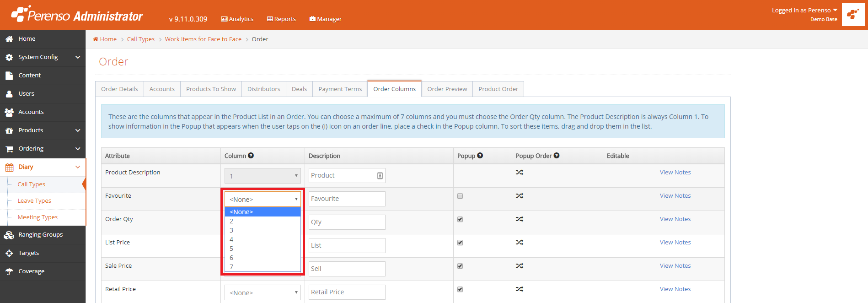
Task: Select option 5 in dropdown list
Action: tap(263, 249)
